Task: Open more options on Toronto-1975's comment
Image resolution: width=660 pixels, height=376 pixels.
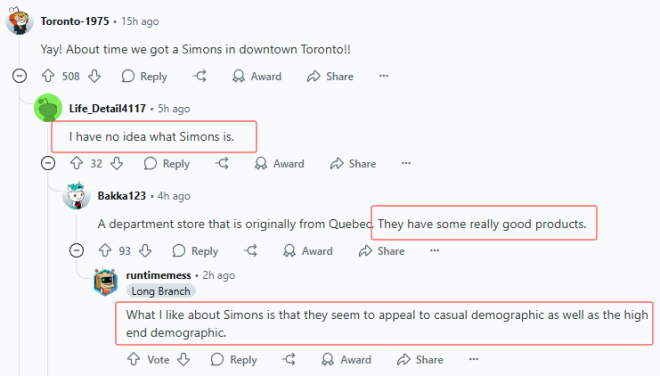Action: [383, 76]
